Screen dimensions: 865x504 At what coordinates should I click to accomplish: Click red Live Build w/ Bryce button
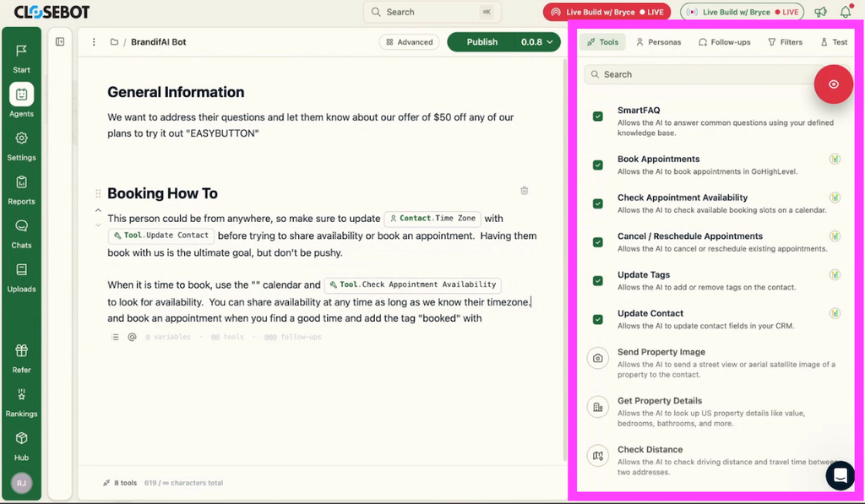[607, 12]
